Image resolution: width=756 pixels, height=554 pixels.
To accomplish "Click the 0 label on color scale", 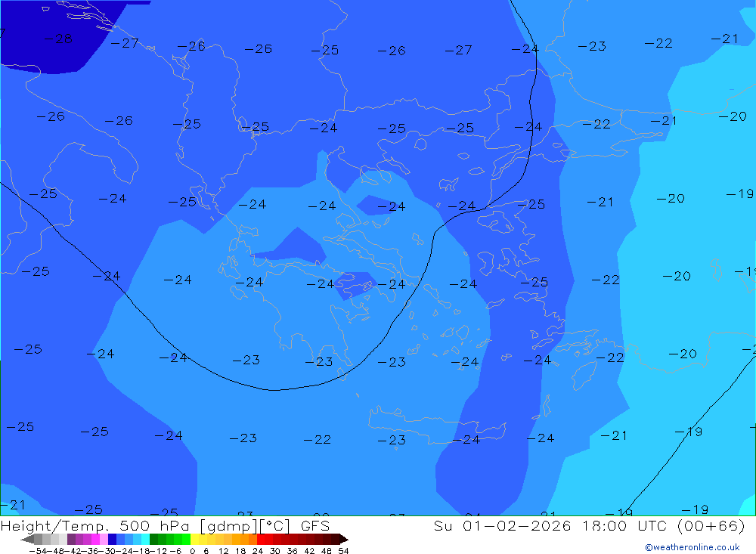I will pyautogui.click(x=192, y=551).
